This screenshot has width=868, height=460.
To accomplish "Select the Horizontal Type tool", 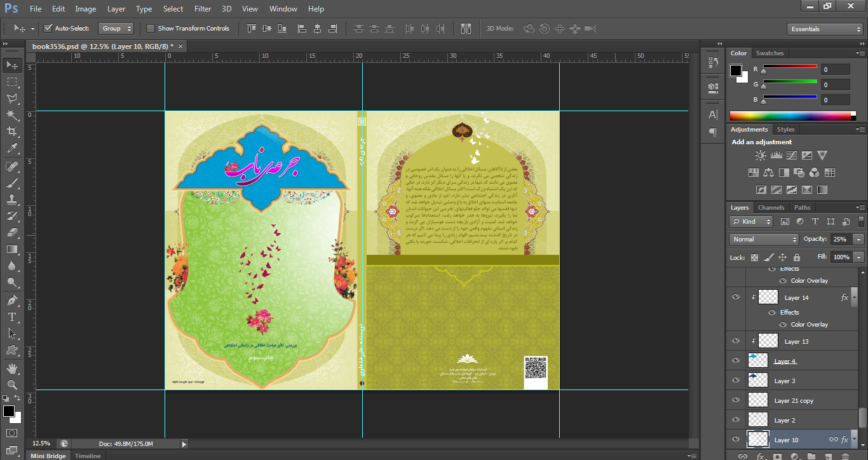I will (x=11, y=316).
